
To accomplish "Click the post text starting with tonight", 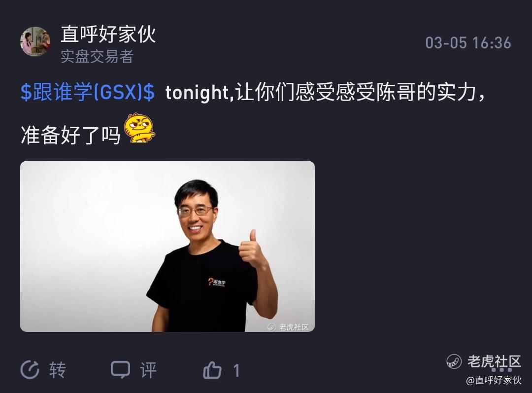I will point(325,92).
